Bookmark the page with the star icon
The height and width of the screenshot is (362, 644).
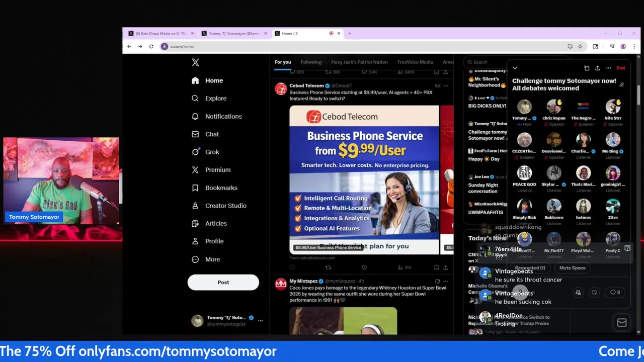pyautogui.click(x=580, y=46)
